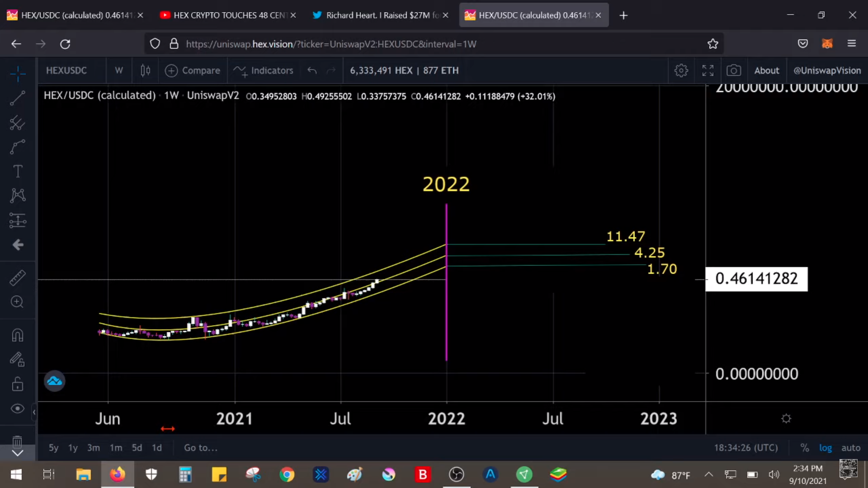Open the price scale settings gear

tap(786, 418)
